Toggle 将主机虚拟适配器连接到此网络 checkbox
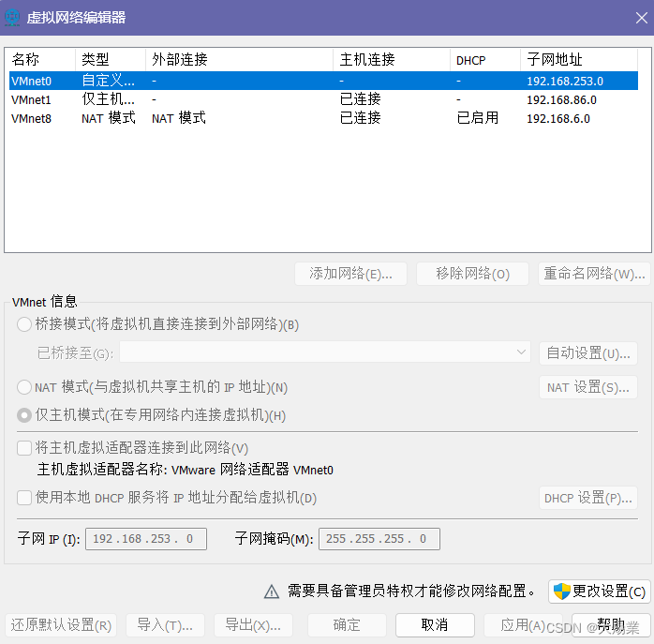The height and width of the screenshot is (644, 654). point(24,448)
